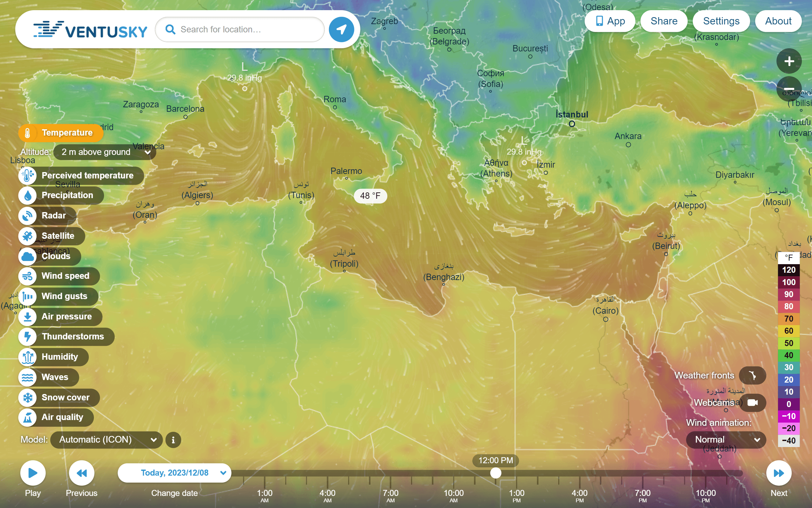Screen dimensions: 812x508
Task: Select the Thunderstorms lightning icon
Action: 28,336
